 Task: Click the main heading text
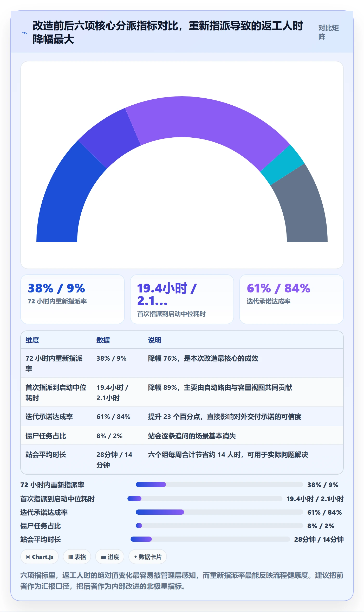pyautogui.click(x=168, y=33)
